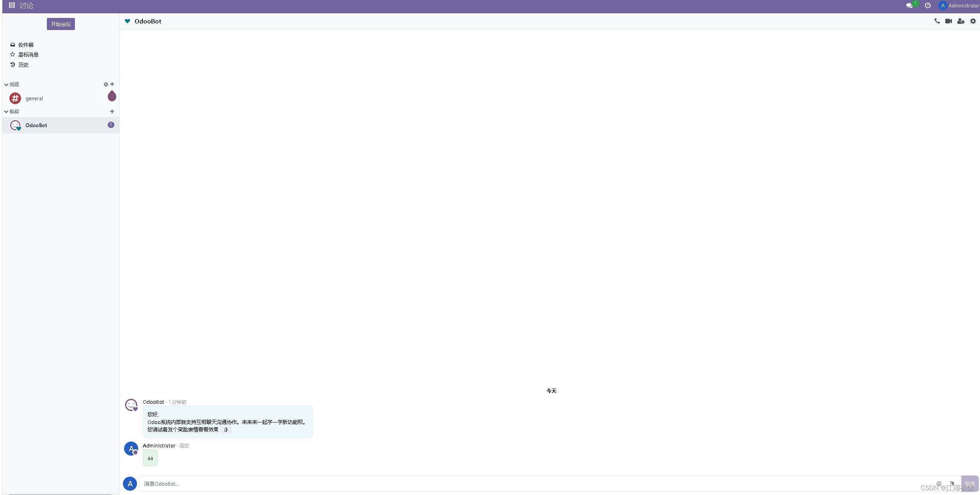Click the 讨论 app title
Image resolution: width=980 pixels, height=495 pixels.
tap(27, 5)
